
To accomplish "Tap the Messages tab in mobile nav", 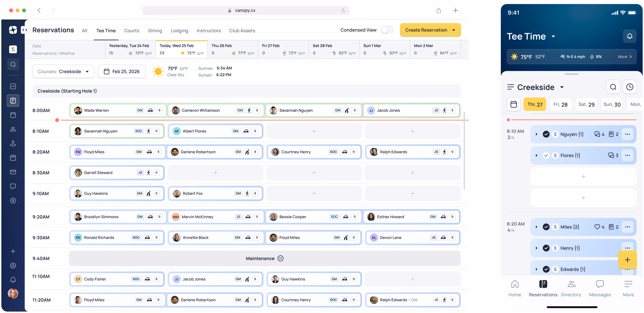I will tap(600, 288).
